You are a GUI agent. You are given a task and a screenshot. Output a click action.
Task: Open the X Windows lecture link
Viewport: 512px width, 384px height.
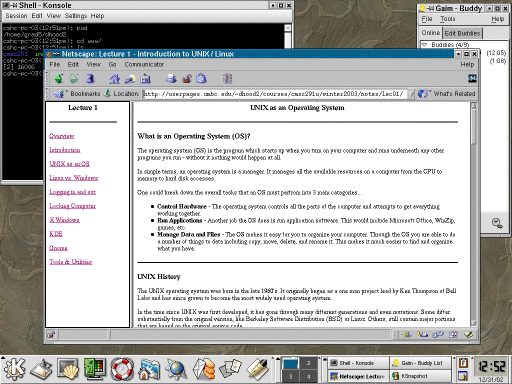click(x=64, y=220)
